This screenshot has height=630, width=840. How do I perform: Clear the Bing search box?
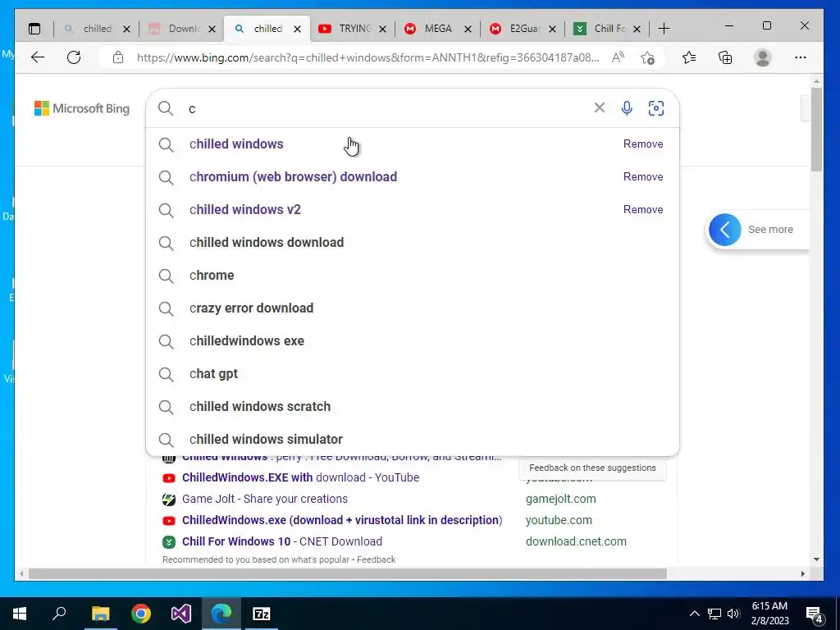click(x=600, y=107)
